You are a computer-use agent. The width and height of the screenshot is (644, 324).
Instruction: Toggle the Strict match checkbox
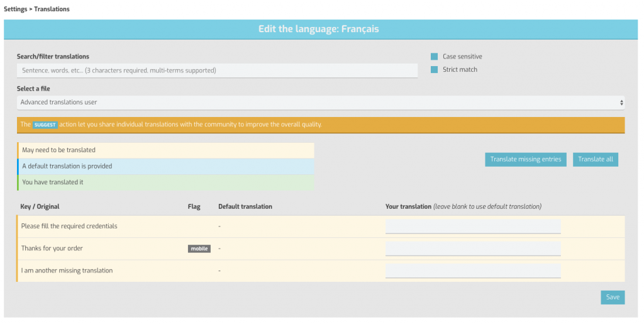434,70
